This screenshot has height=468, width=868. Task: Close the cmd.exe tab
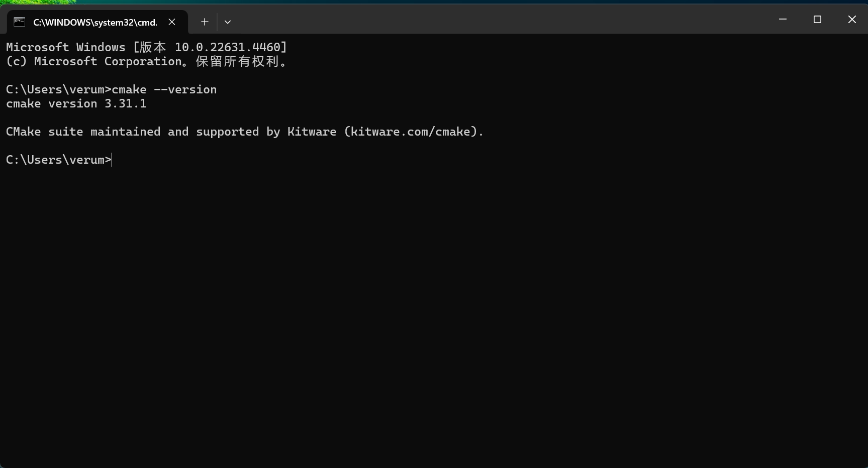pyautogui.click(x=172, y=22)
